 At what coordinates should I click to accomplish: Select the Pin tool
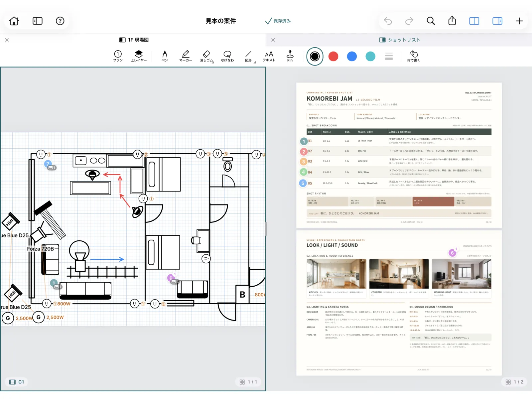(290, 56)
